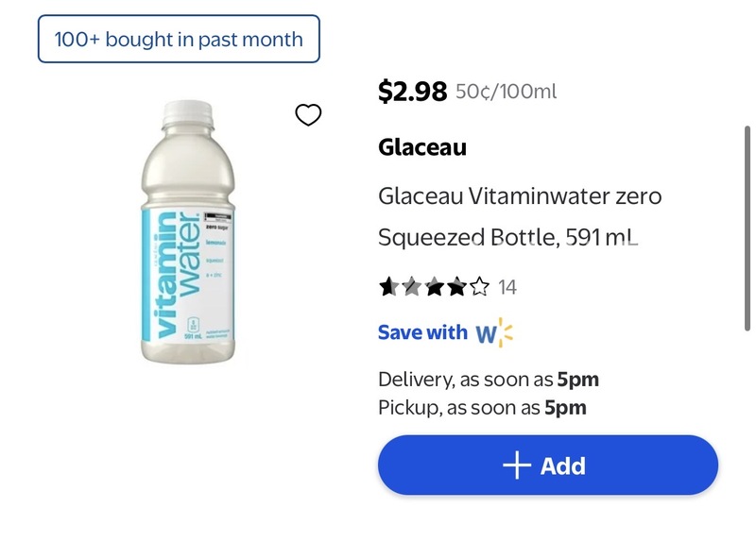Click the 100+ bought in past month badge

point(179,40)
